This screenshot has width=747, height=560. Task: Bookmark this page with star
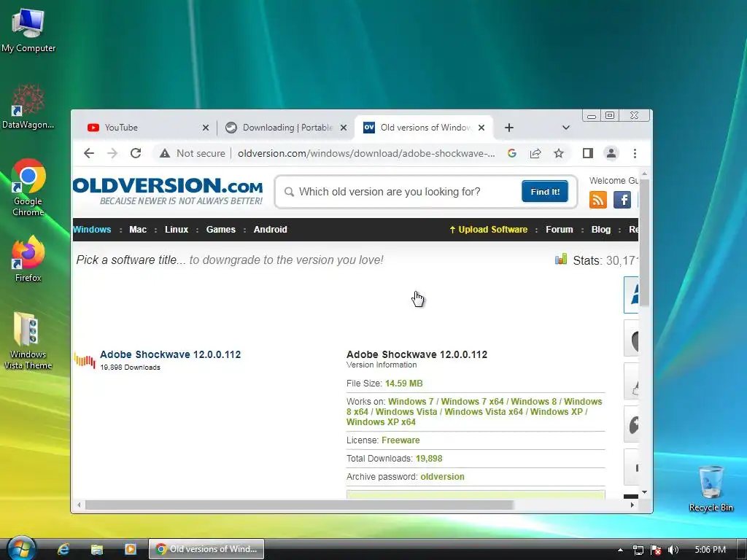(559, 153)
